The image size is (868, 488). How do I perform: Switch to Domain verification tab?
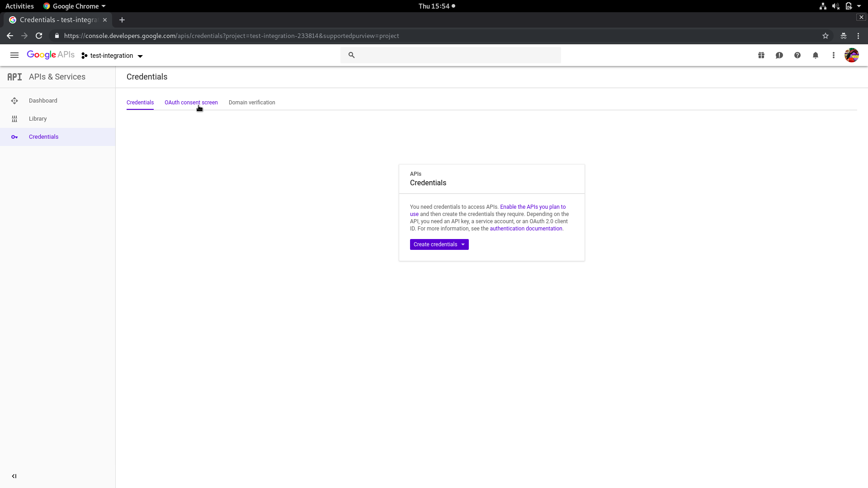coord(252,103)
